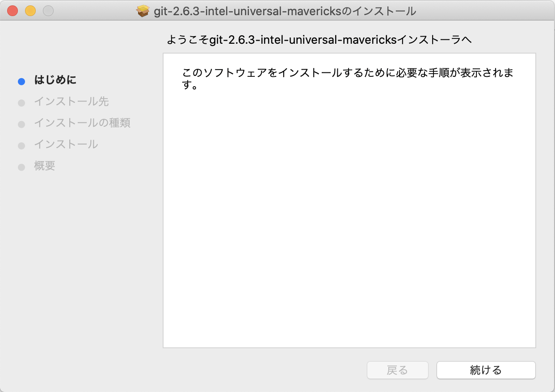Click the 続ける continue button
555x392 pixels.
486,370
